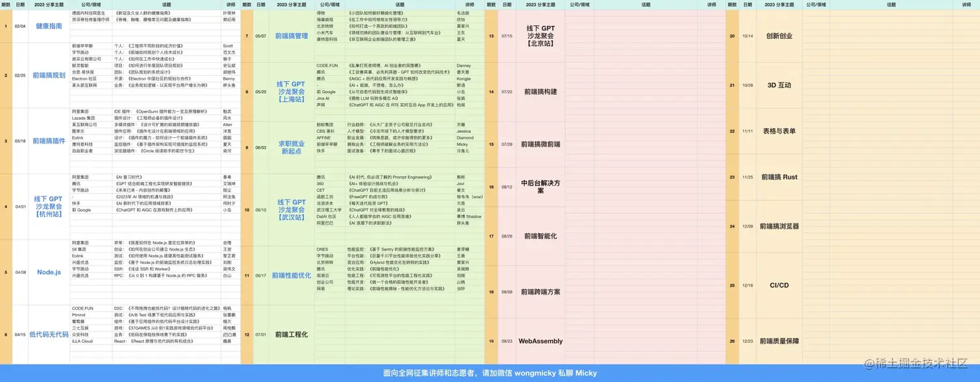This screenshot has width=980, height=382.
Task: Select the 'Node.js' topic cell
Action: click(49, 273)
